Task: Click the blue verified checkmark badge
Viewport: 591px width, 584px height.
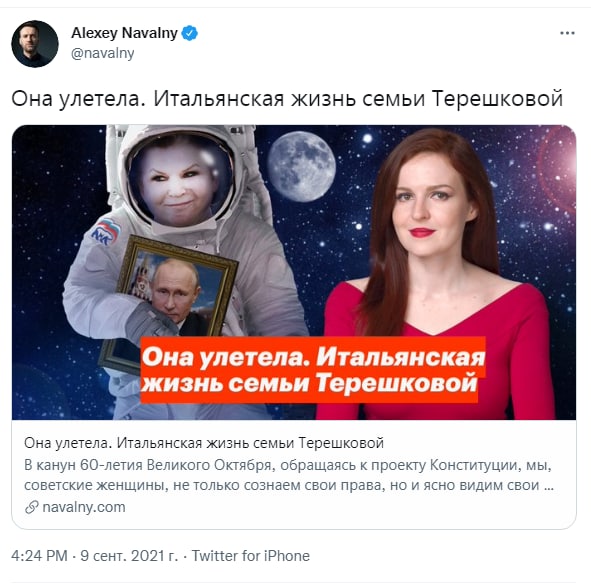Action: [x=190, y=33]
